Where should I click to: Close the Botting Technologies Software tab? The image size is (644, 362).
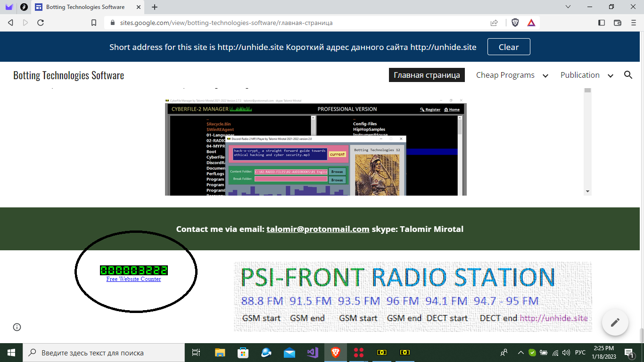coord(138,7)
